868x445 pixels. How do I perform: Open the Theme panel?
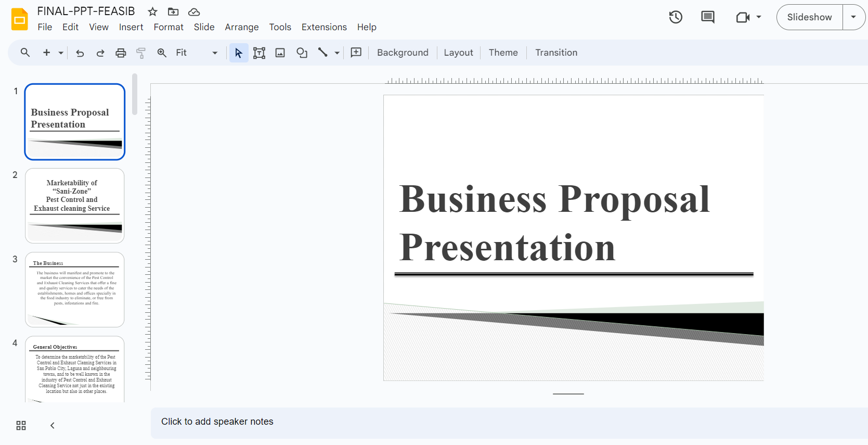[x=503, y=53]
